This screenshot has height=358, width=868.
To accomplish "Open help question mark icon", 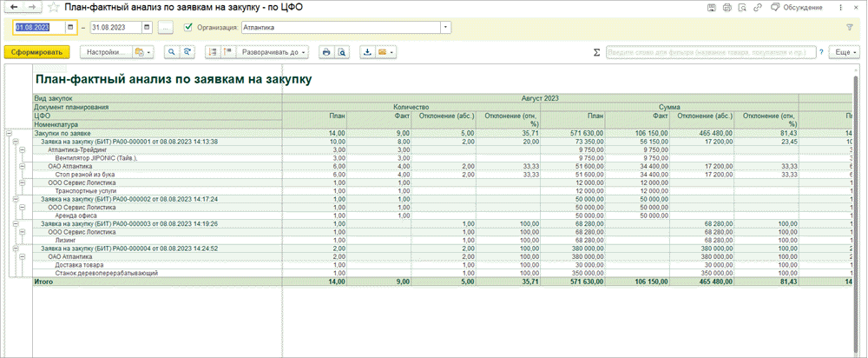I will tap(821, 51).
